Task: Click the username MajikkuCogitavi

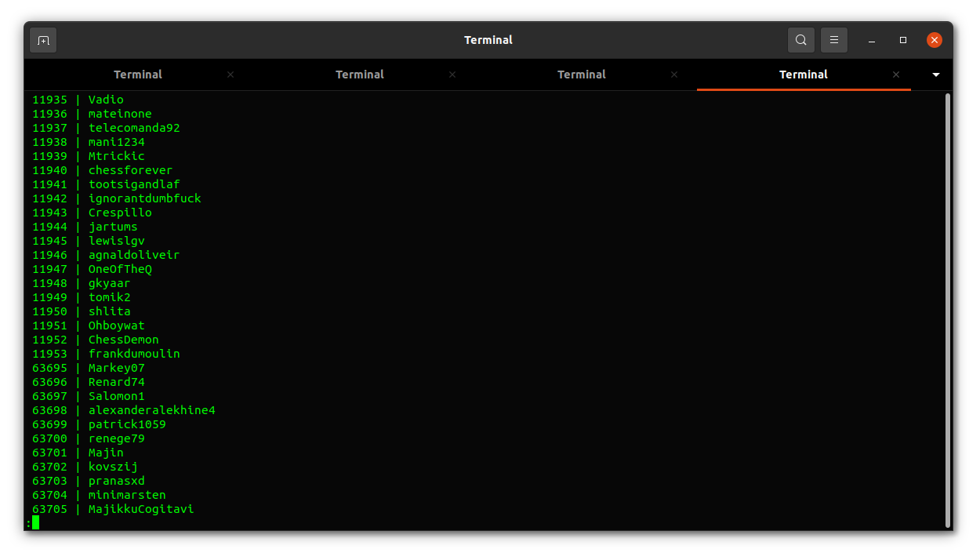Action: pyautogui.click(x=141, y=509)
